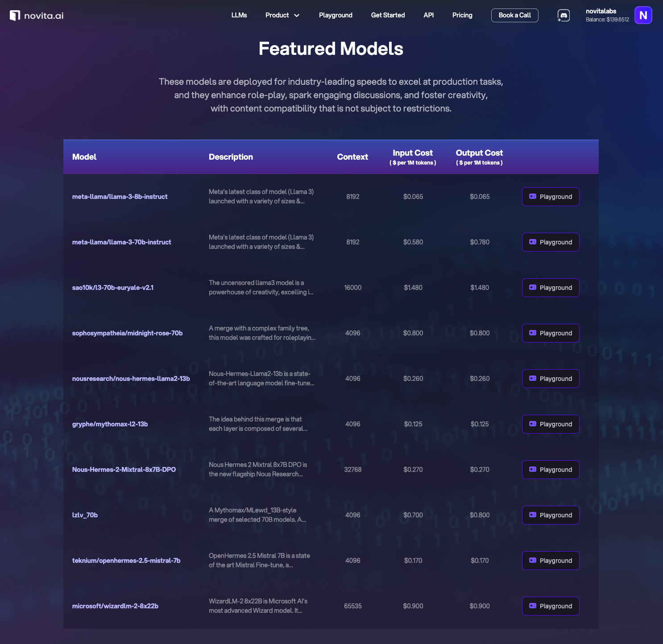This screenshot has height=644, width=663.
Task: Click the 16000 context value
Action: pos(353,288)
